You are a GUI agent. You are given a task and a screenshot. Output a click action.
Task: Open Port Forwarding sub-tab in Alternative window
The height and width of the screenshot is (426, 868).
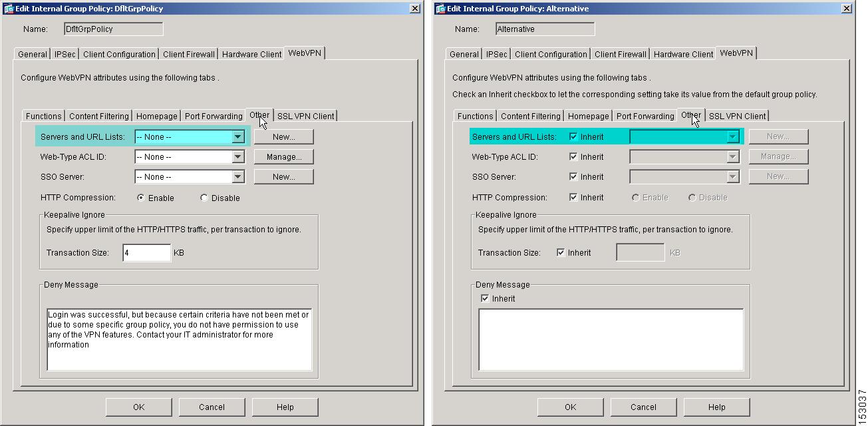coord(645,116)
